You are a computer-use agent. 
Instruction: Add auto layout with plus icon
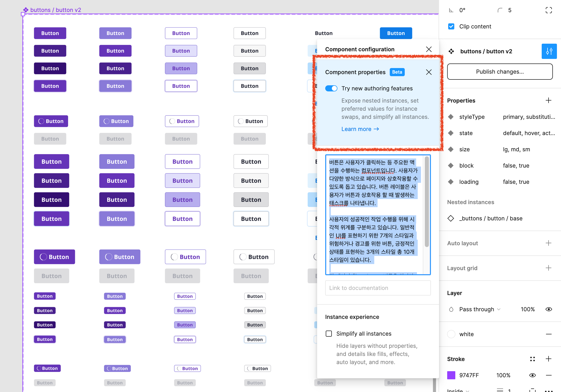548,243
